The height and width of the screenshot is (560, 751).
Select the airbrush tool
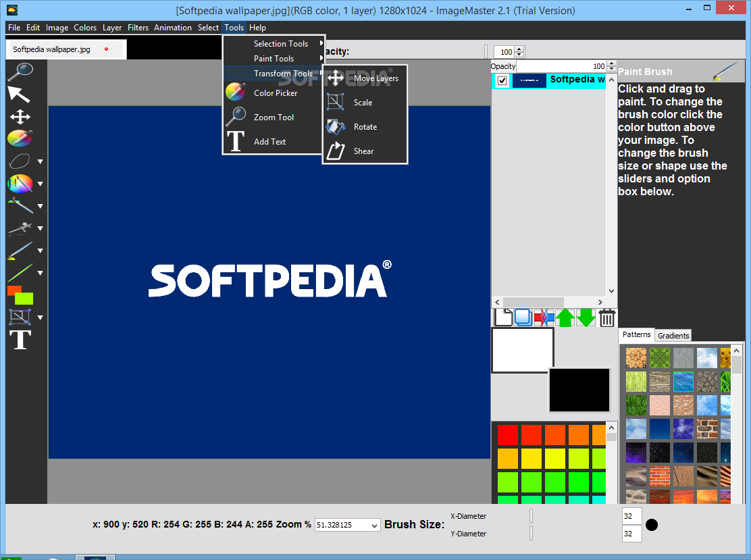[x=20, y=228]
